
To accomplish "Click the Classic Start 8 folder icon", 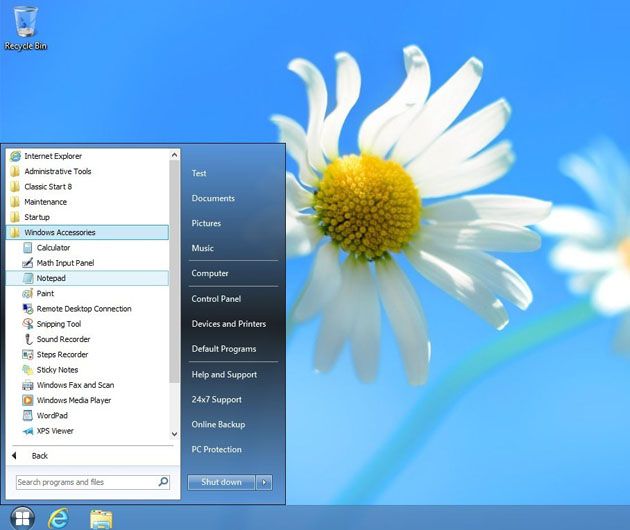I will (15, 187).
